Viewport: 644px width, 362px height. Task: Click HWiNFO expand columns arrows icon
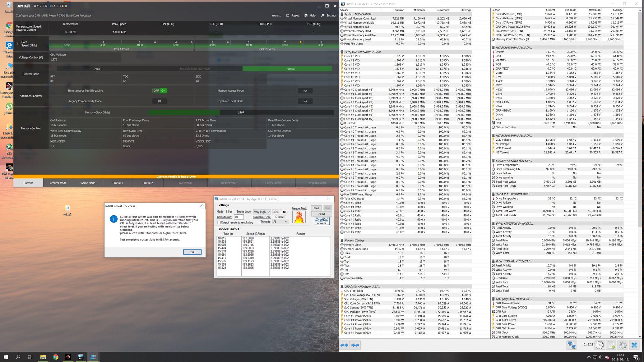tap(344, 345)
